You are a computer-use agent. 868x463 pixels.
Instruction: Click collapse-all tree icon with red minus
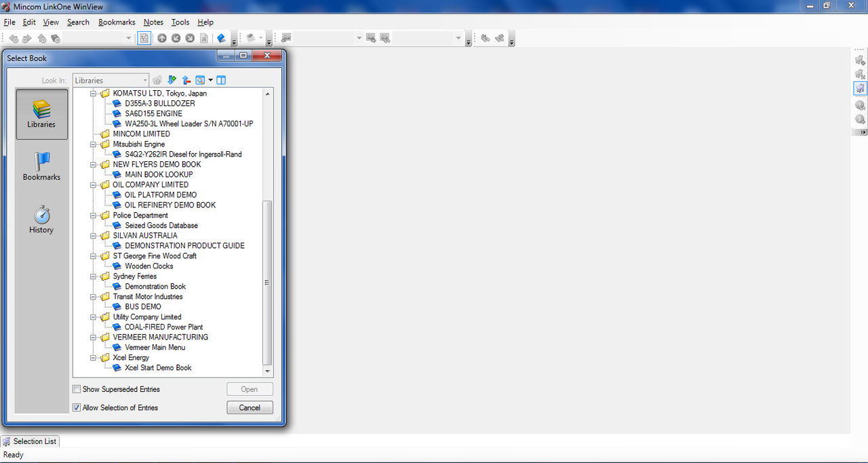pyautogui.click(x=186, y=80)
